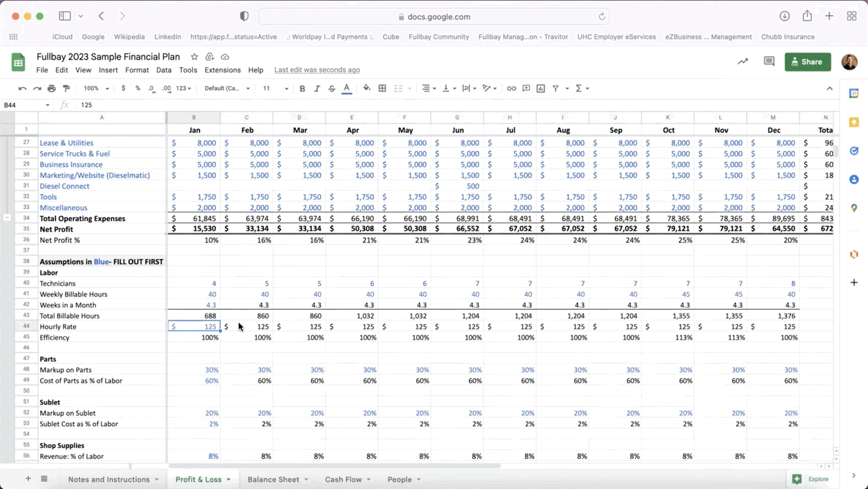Click the Print icon
Screen dimensions: 868x489
(x=52, y=89)
